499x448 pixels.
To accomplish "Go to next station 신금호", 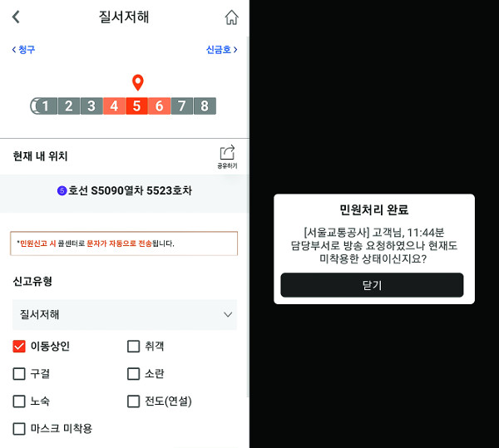I will 221,49.
